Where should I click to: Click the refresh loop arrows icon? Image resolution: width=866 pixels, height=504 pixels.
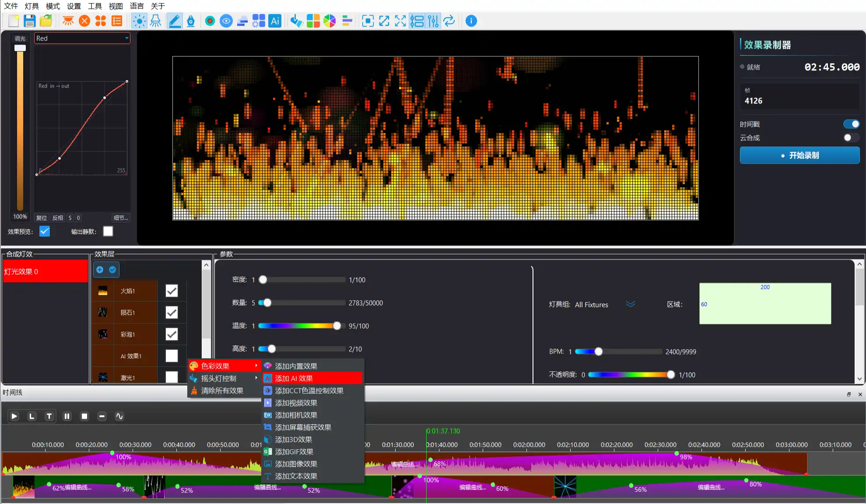coord(449,21)
